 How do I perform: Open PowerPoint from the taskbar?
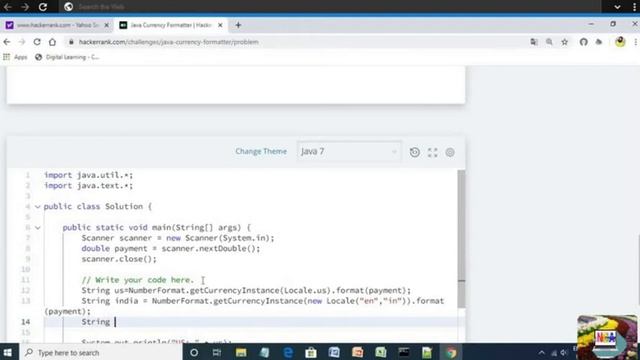[358, 353]
